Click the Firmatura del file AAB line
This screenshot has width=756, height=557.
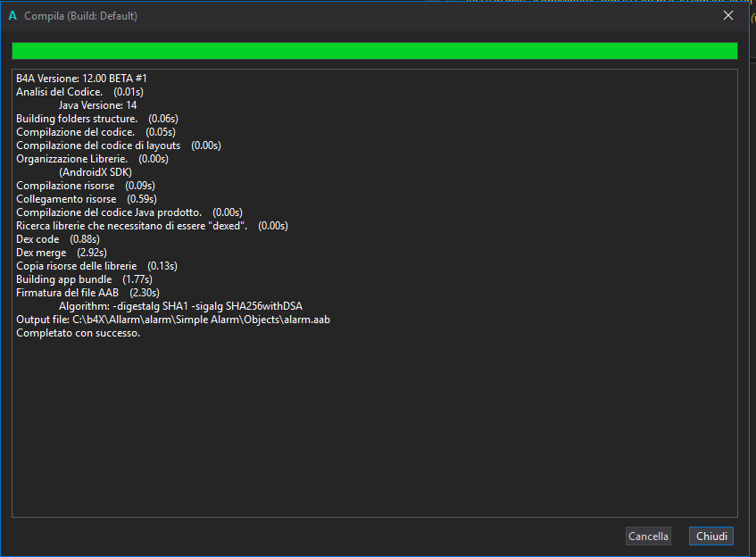(87, 293)
